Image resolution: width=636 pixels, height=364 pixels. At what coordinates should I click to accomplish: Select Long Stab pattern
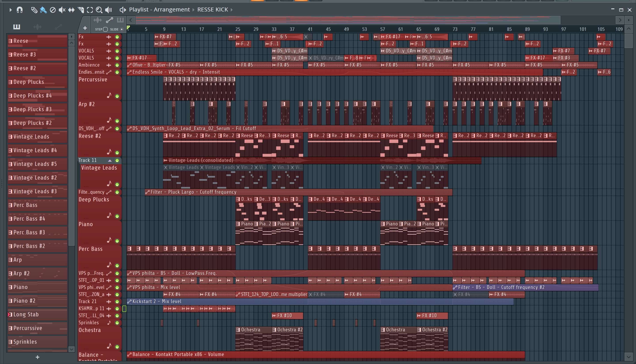tap(38, 315)
